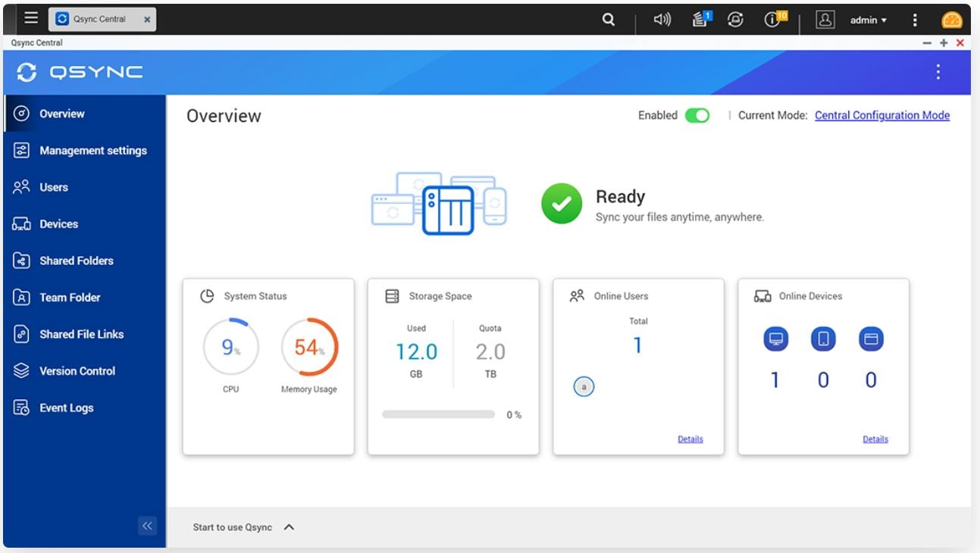Toggle the Enabled switch off
Image resolution: width=980 pixels, height=553 pixels.
point(697,116)
